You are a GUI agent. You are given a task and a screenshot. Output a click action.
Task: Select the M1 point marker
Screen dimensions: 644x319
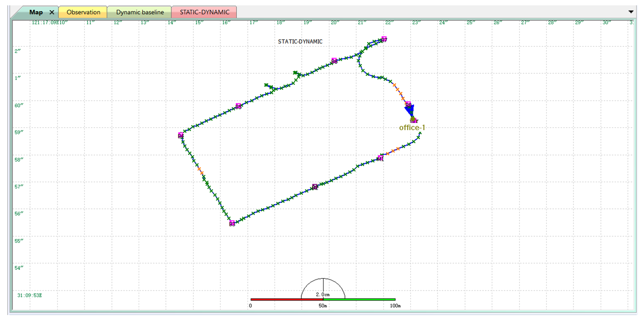tap(380, 158)
